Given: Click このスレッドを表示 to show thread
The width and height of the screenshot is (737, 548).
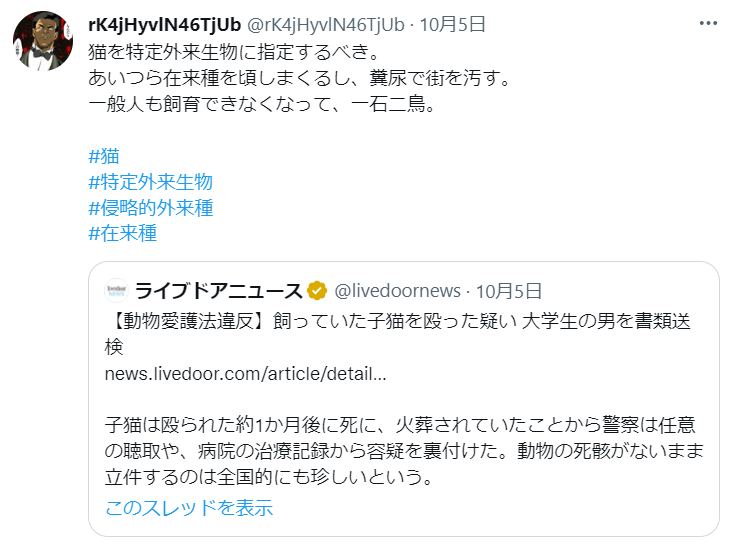Looking at the screenshot, I should tap(189, 508).
